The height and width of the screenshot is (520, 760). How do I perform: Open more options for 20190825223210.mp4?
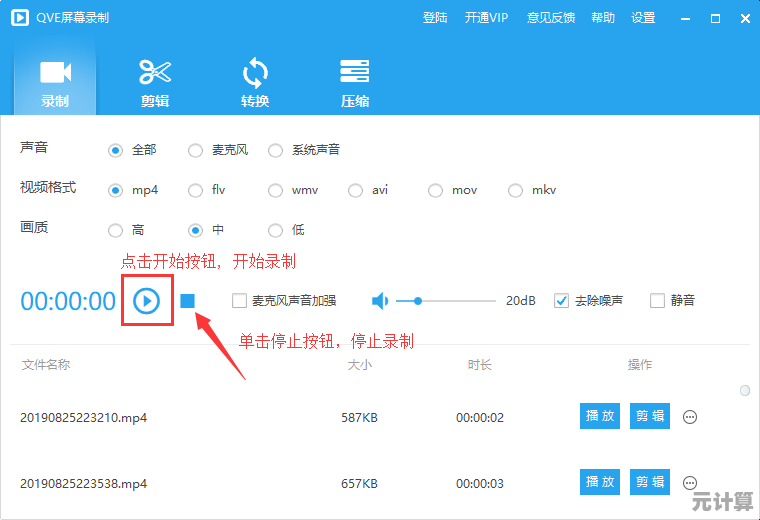690,417
